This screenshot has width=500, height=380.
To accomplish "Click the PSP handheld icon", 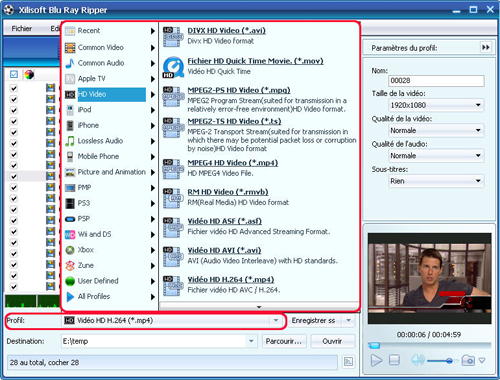I will click(x=70, y=219).
